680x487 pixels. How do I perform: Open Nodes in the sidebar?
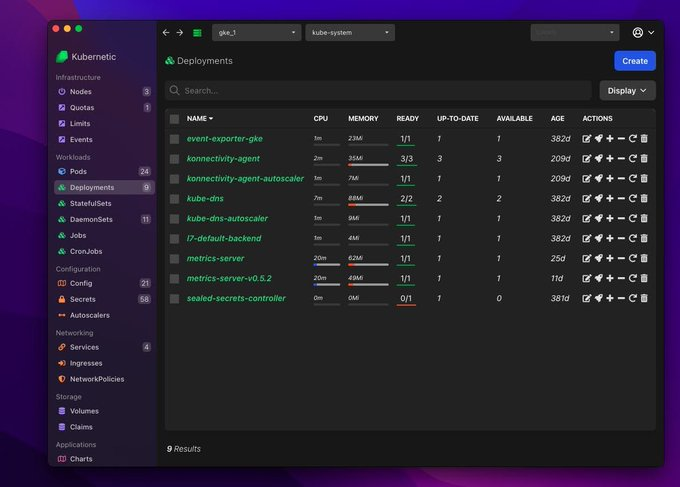click(x=104, y=92)
